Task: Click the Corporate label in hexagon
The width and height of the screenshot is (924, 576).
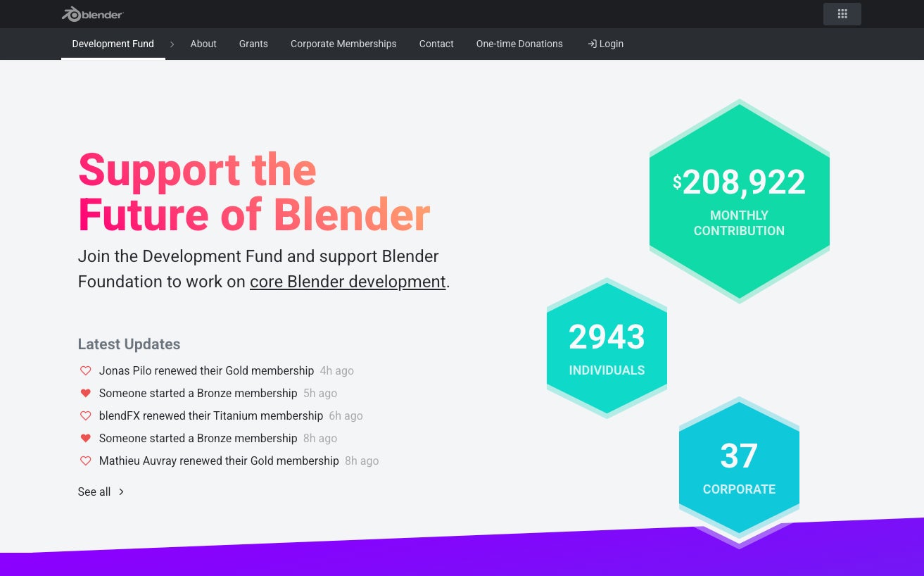Action: tap(739, 489)
